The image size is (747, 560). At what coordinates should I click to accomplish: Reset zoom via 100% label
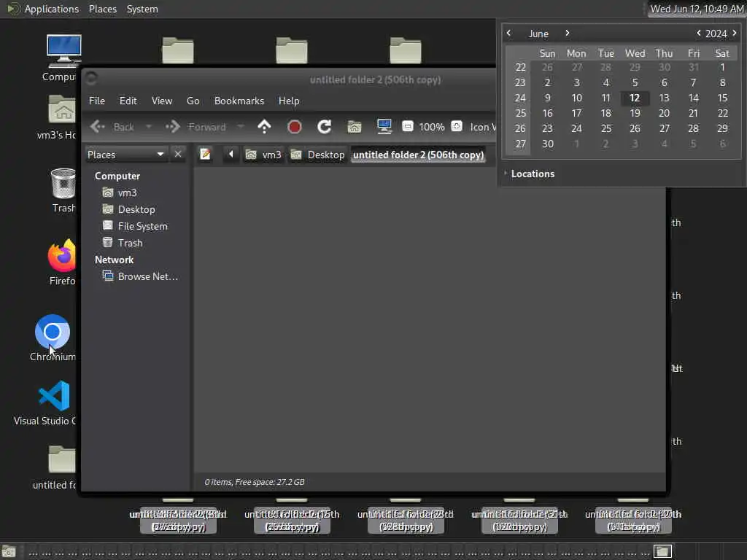point(432,127)
